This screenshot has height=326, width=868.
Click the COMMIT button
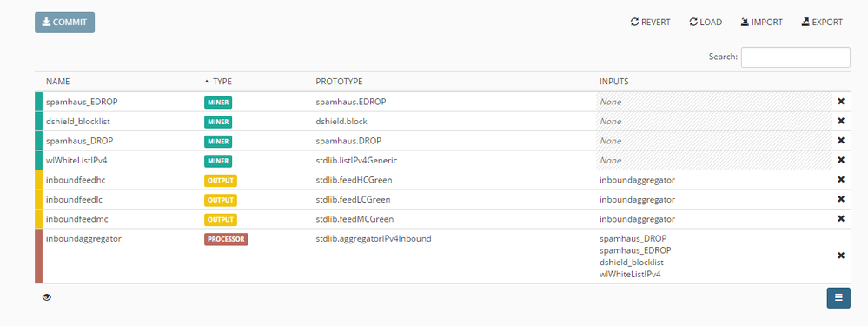click(65, 23)
